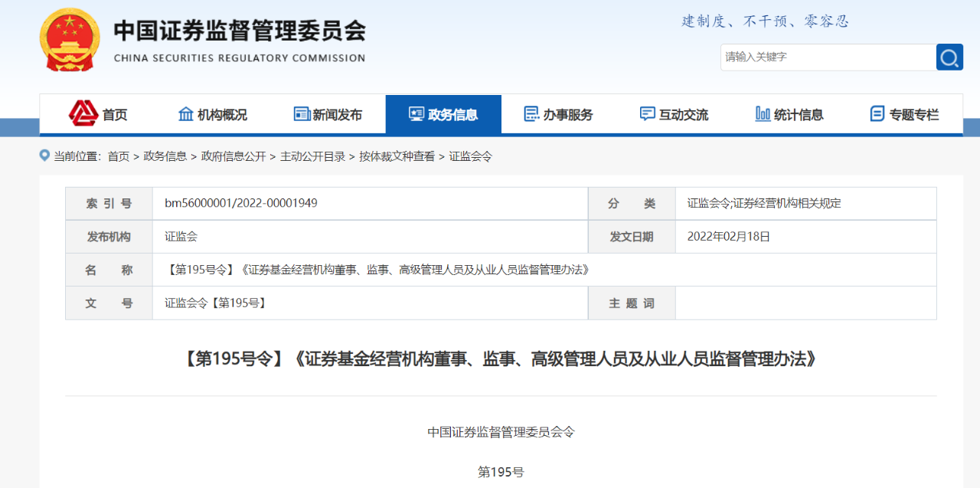This screenshot has width=980, height=488.
Task: Click the bar chart icon beside 统计信息
Action: pyautogui.click(x=763, y=114)
